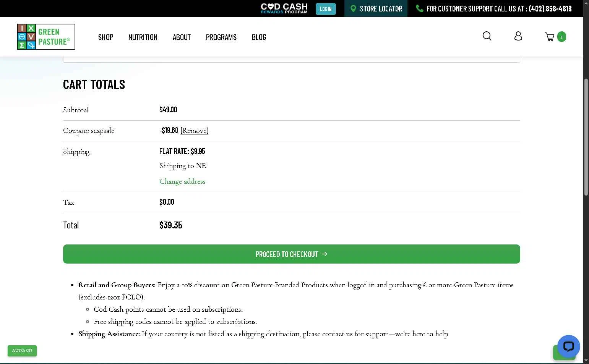Click the Green Pasture logo
Image resolution: width=589 pixels, height=364 pixels.
(46, 37)
